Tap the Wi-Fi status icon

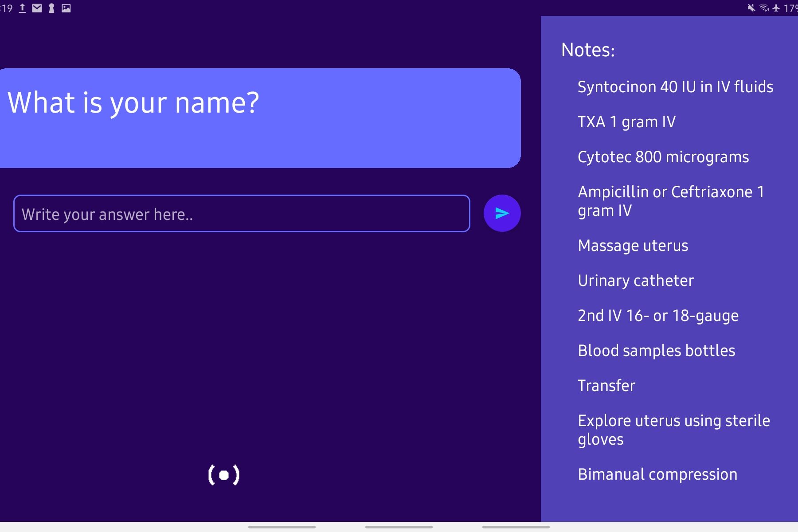[x=764, y=8]
